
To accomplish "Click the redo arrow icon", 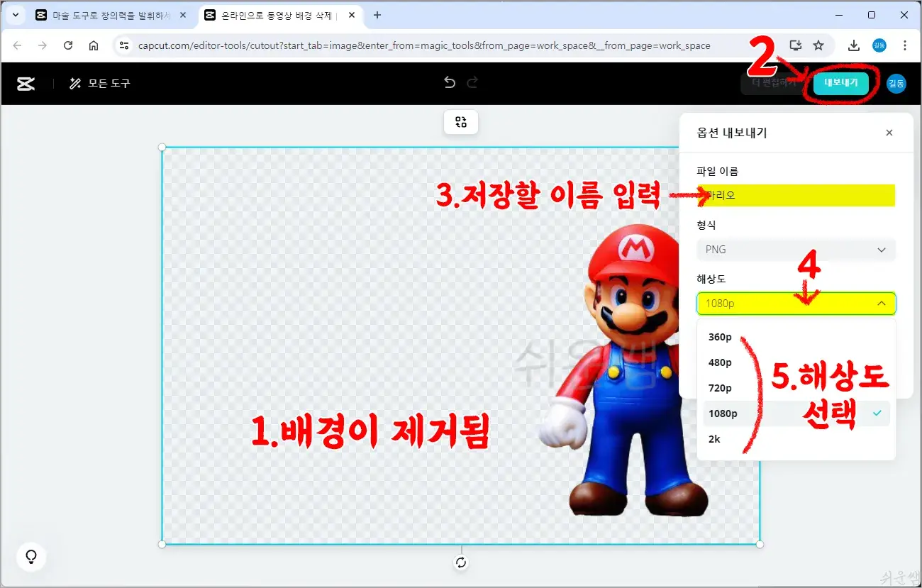I will pyautogui.click(x=472, y=83).
